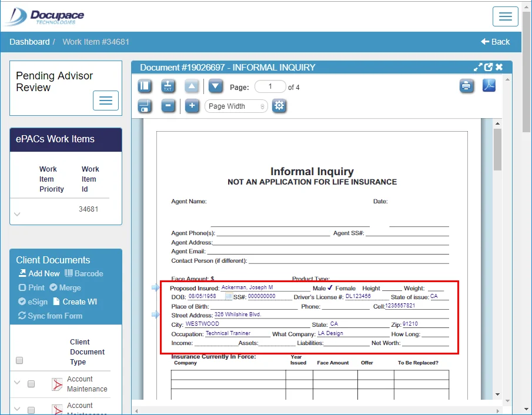
Task: Toggle the two-page layout view
Action: coord(145,86)
